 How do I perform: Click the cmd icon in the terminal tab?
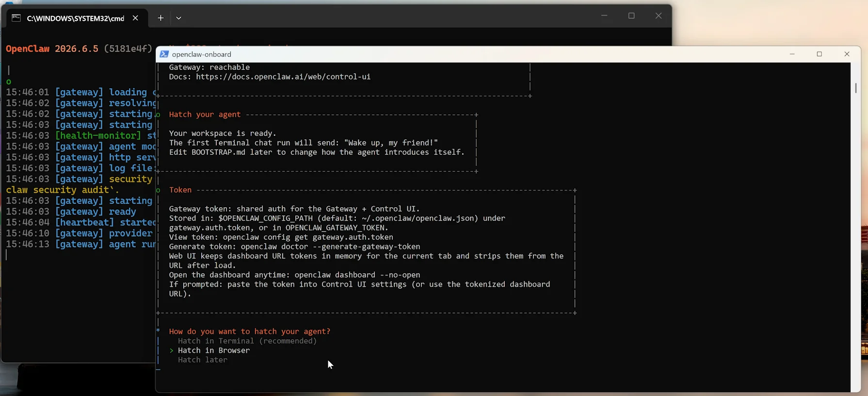(16, 18)
